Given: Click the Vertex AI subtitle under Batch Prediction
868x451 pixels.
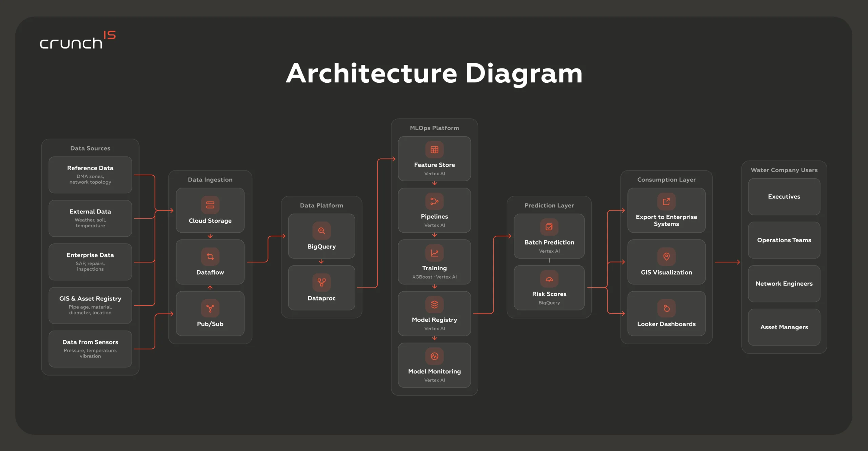Looking at the screenshot, I should (549, 251).
